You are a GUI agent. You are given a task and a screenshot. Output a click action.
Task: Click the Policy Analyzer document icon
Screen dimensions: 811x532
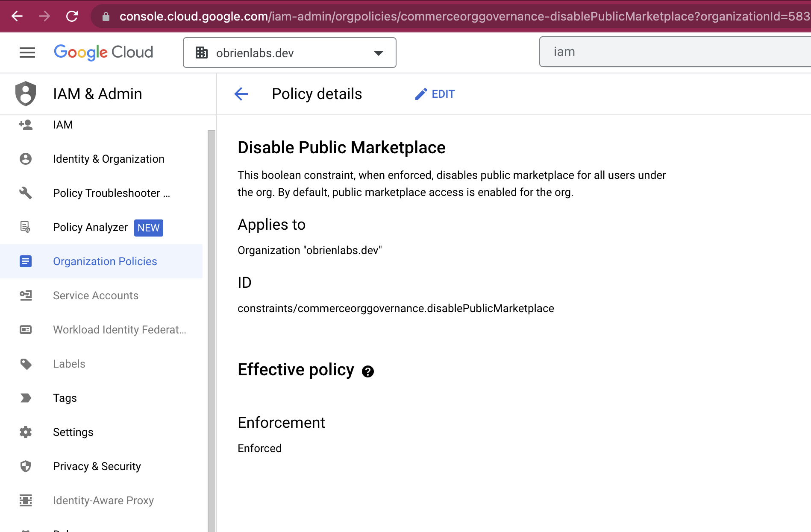[26, 227]
